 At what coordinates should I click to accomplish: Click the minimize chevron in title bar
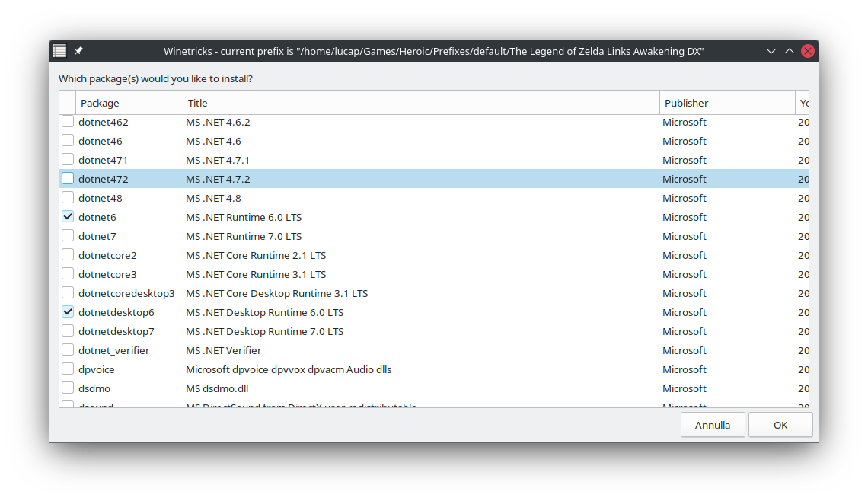point(771,51)
